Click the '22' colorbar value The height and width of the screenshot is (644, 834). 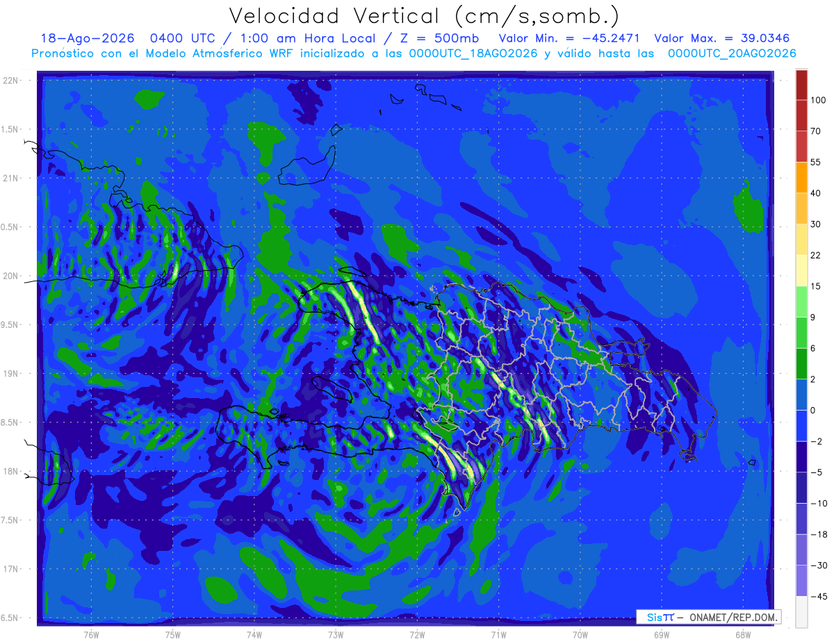(x=817, y=255)
